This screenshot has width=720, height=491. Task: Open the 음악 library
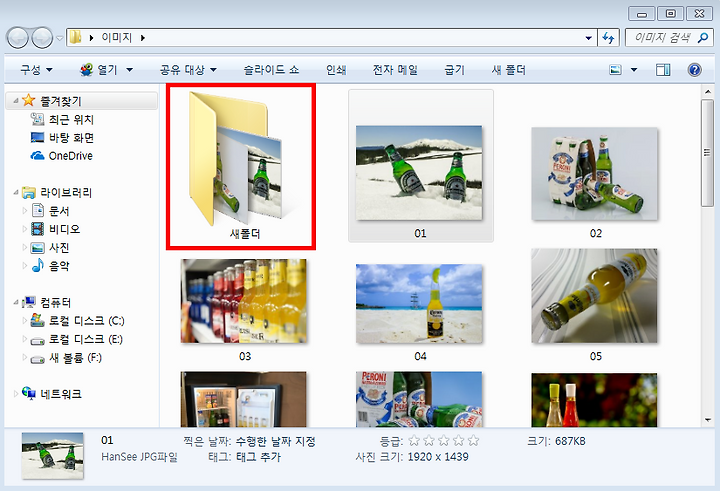click(x=59, y=265)
